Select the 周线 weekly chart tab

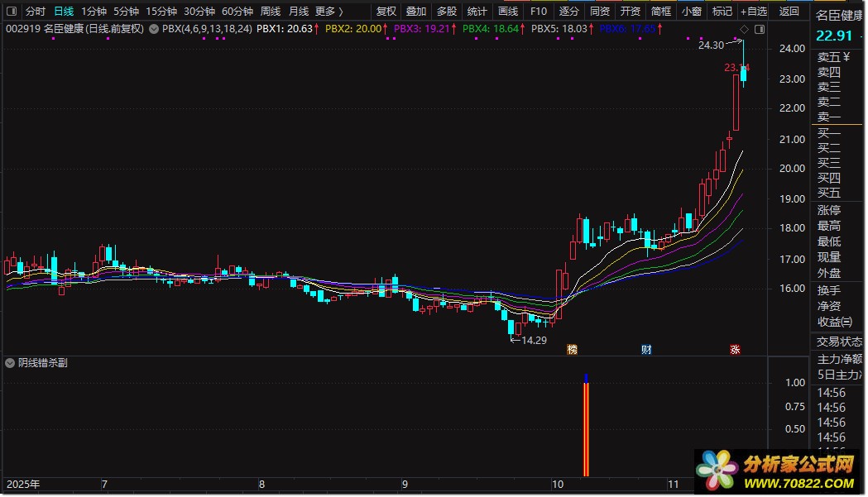coord(271,11)
